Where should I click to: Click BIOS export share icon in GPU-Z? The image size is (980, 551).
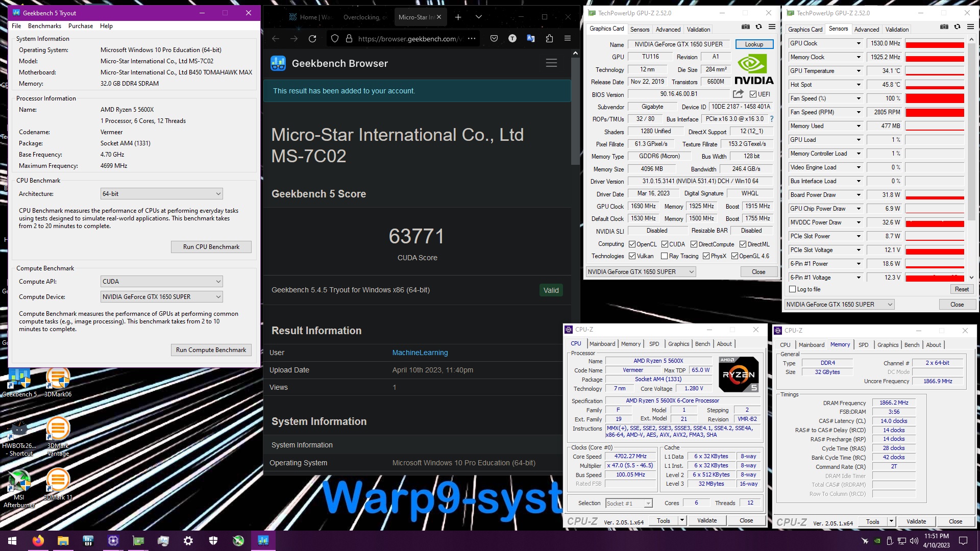pos(738,94)
